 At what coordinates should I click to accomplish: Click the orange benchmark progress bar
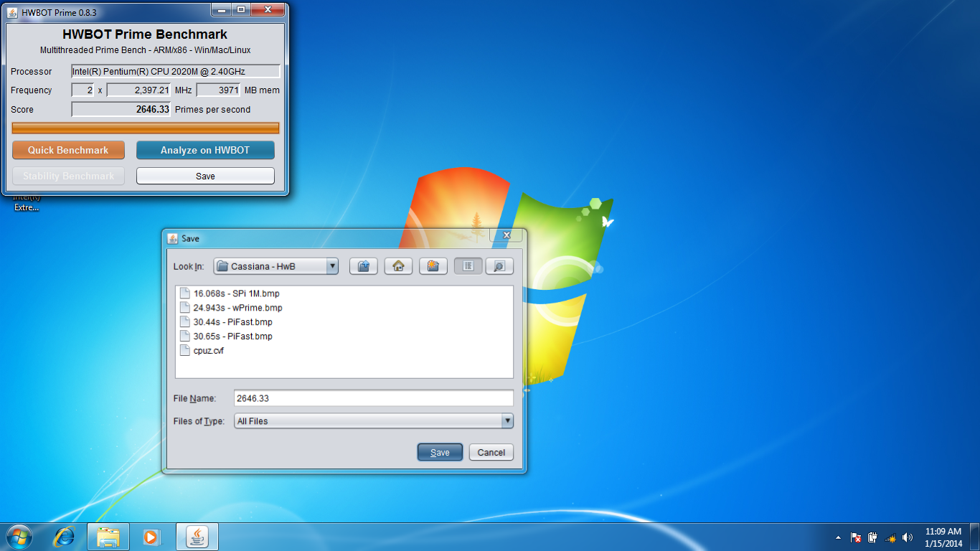pyautogui.click(x=146, y=128)
